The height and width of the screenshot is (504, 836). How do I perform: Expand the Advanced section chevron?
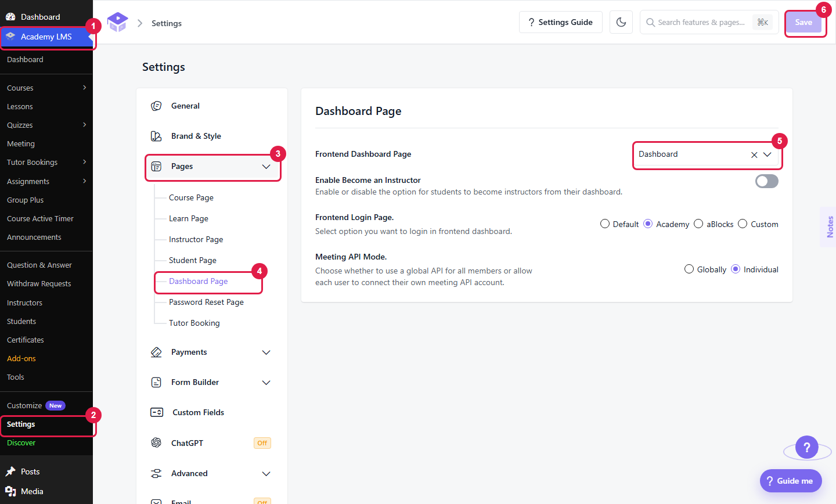tap(266, 474)
